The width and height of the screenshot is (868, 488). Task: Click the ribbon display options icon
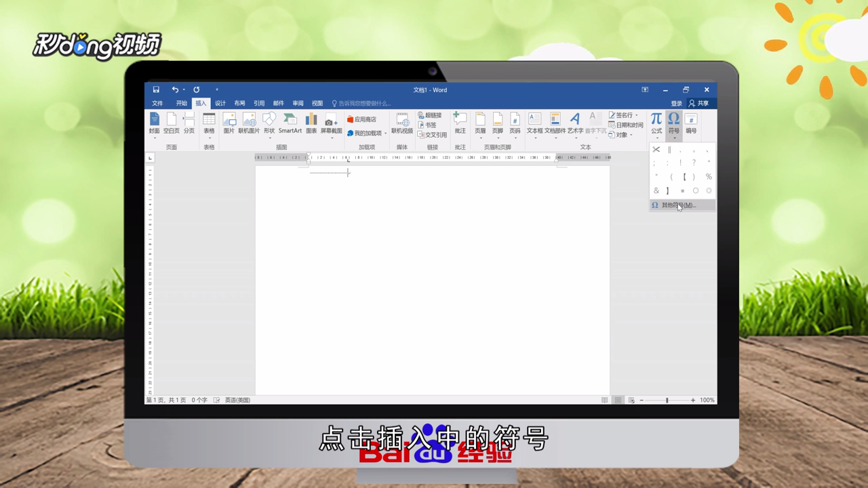tap(646, 89)
